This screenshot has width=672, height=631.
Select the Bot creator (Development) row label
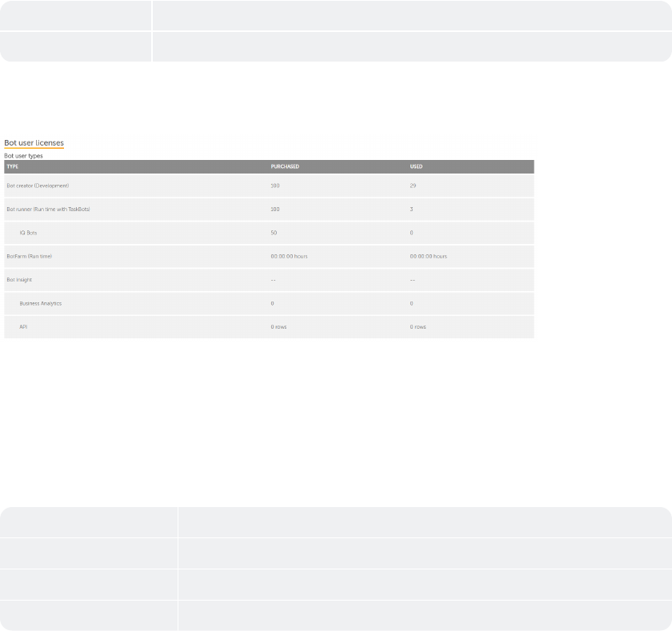pos(38,186)
